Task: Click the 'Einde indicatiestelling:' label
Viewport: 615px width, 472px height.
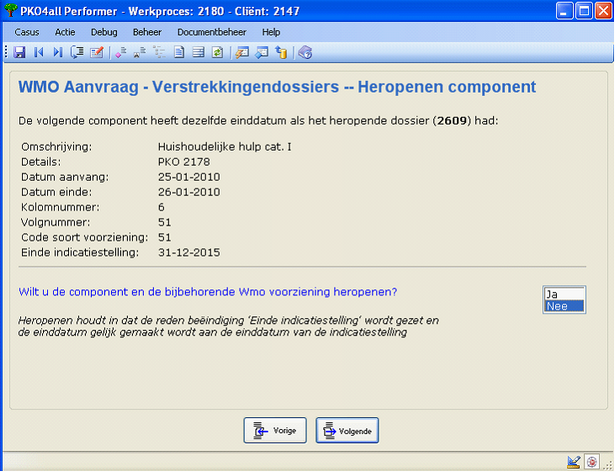Action: click(x=80, y=252)
